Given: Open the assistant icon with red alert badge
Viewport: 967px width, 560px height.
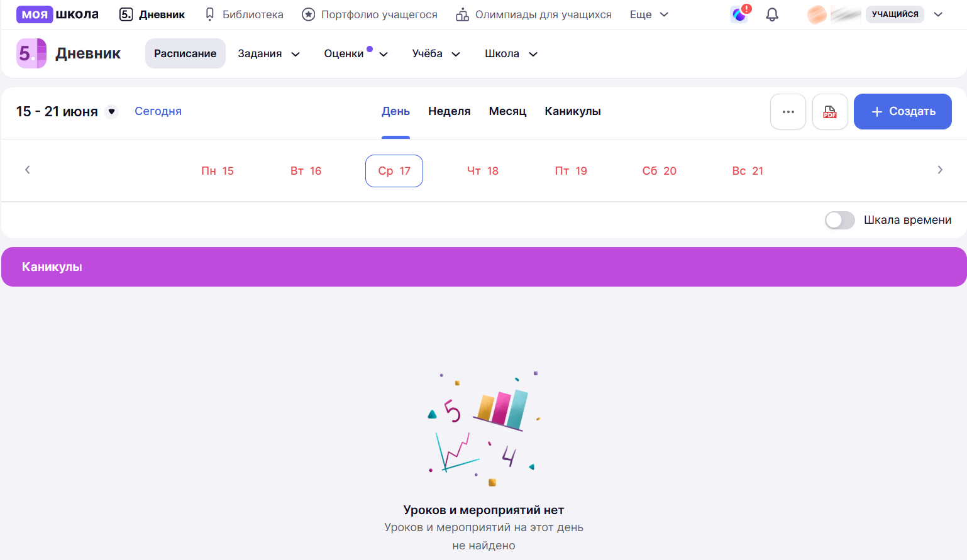Looking at the screenshot, I should pos(740,14).
